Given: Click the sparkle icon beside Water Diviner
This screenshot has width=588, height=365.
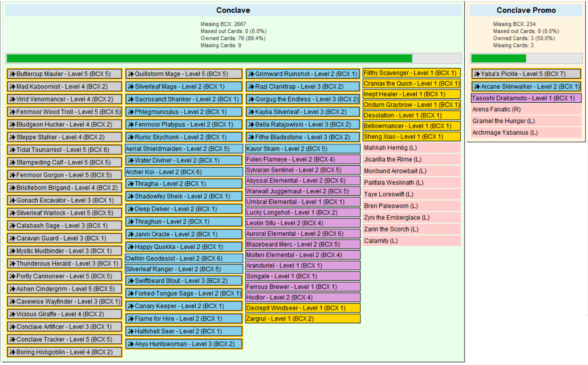Looking at the screenshot, I should tap(131, 160).
